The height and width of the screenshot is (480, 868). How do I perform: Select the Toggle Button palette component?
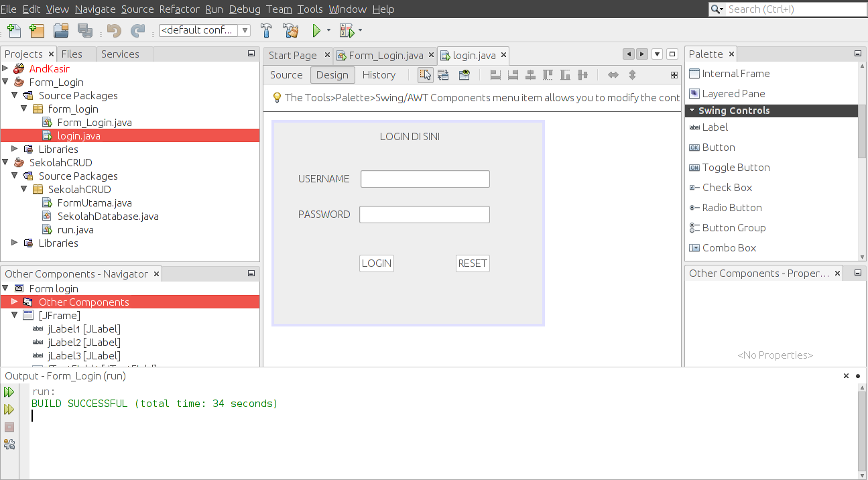735,167
